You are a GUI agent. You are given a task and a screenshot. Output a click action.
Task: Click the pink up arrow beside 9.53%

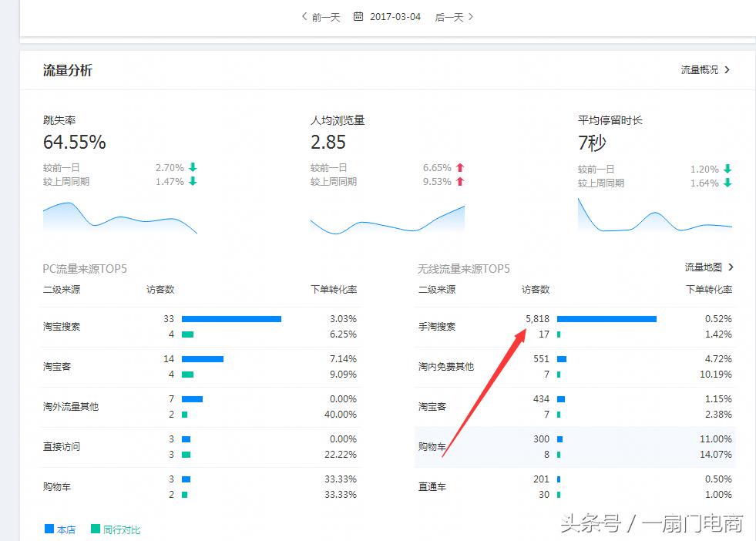click(460, 183)
